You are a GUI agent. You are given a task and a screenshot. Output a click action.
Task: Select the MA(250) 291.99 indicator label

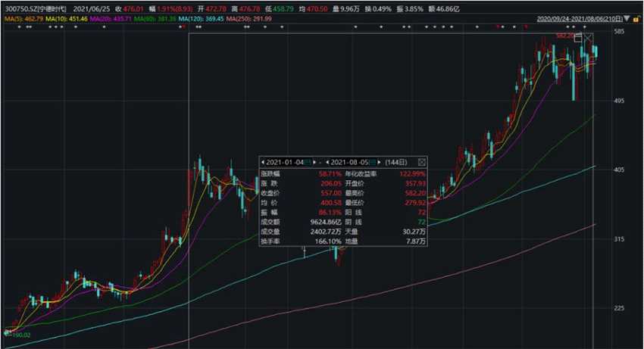[249, 19]
